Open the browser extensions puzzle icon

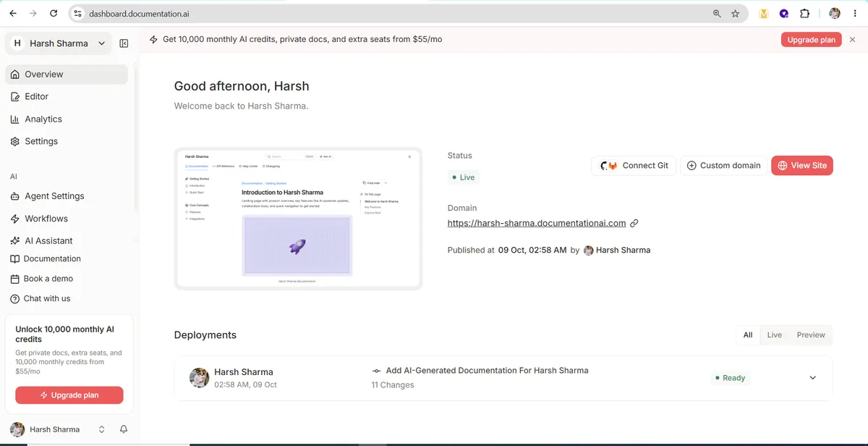pyautogui.click(x=804, y=13)
